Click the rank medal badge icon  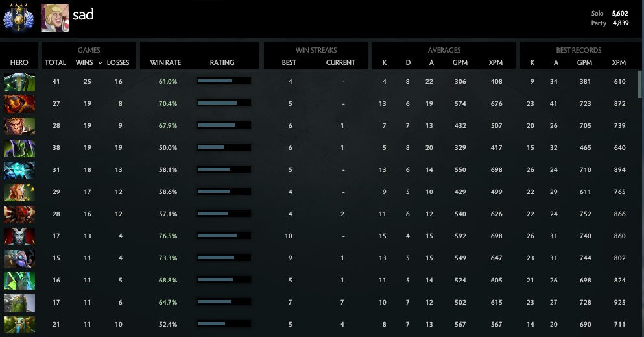coord(19,18)
